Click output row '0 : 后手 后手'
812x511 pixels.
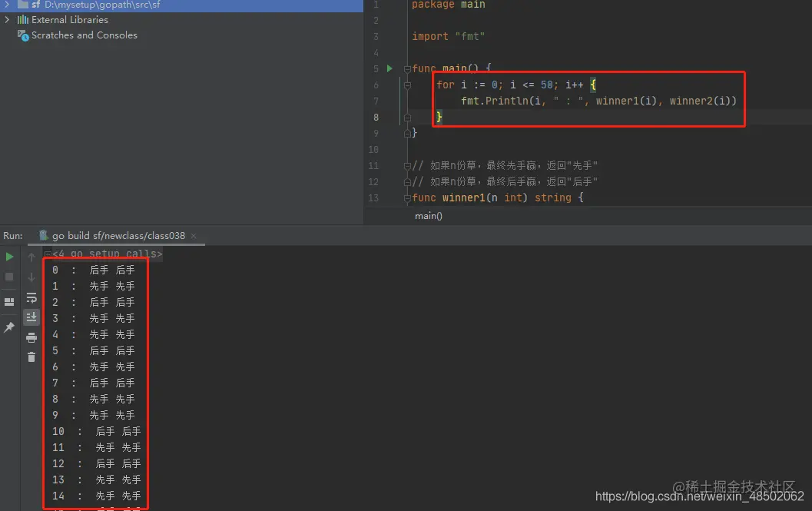point(93,270)
